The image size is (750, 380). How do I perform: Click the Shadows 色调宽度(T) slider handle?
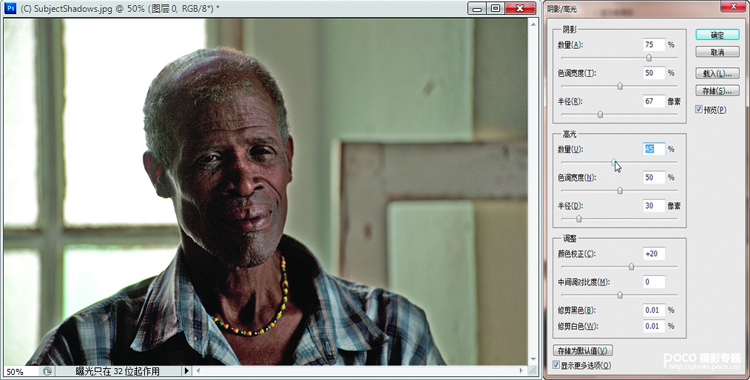620,86
